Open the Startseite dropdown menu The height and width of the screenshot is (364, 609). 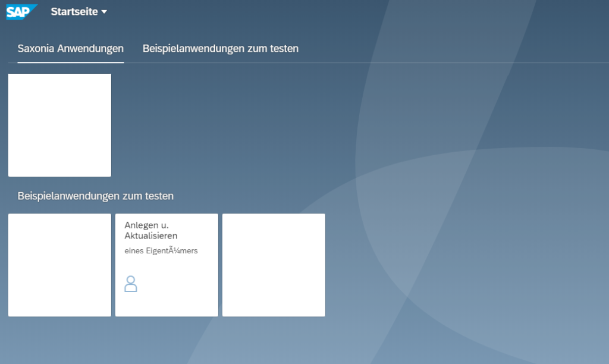79,12
